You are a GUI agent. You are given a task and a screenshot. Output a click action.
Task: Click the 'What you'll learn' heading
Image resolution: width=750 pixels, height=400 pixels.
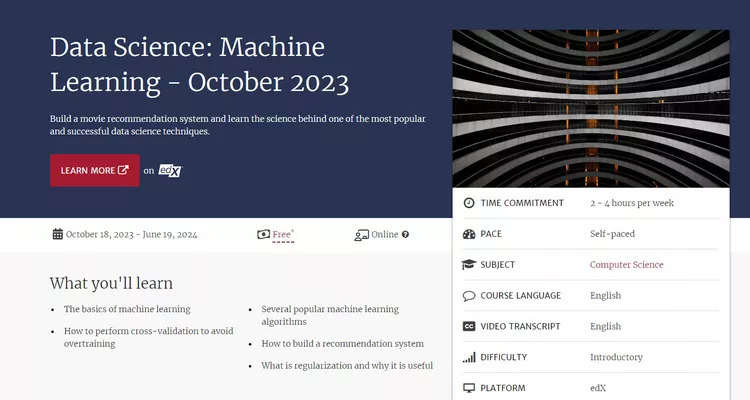pos(111,283)
